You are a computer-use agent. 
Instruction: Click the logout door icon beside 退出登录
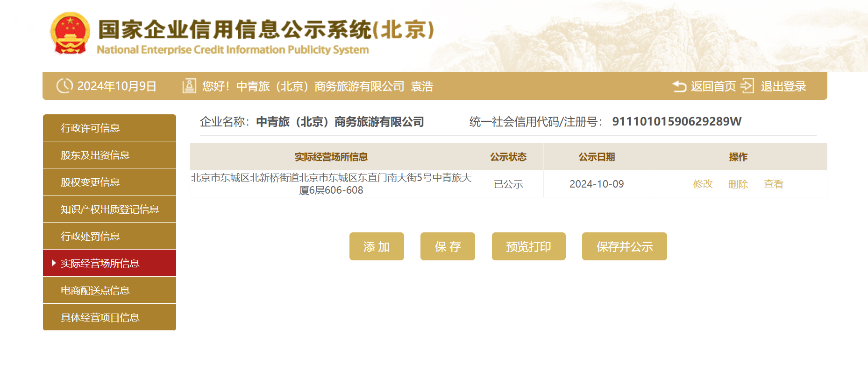[x=747, y=86]
